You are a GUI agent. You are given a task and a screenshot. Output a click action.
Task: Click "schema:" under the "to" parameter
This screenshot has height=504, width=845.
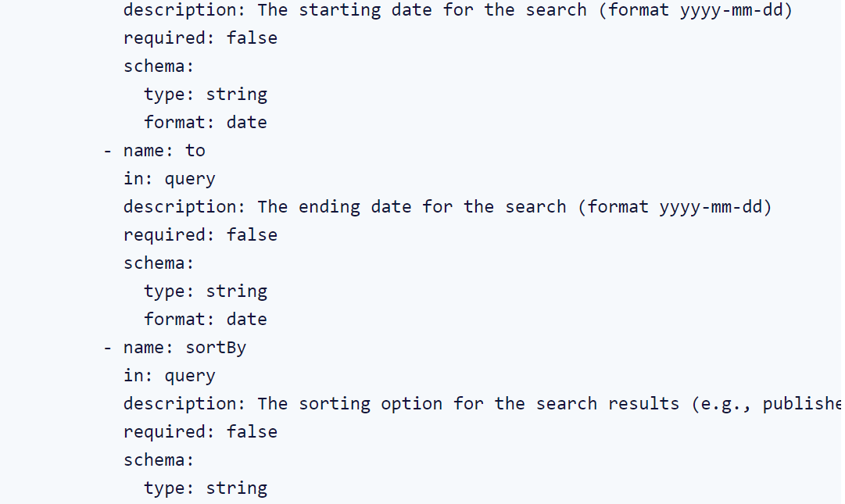click(159, 263)
